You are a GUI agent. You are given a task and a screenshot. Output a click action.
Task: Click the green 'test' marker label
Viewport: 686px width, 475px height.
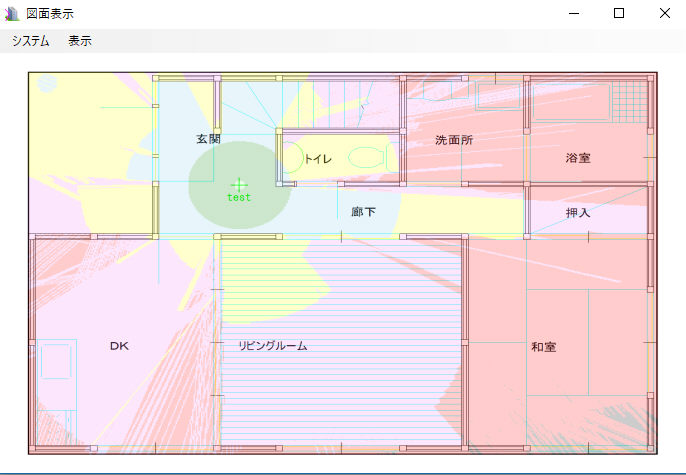click(239, 198)
